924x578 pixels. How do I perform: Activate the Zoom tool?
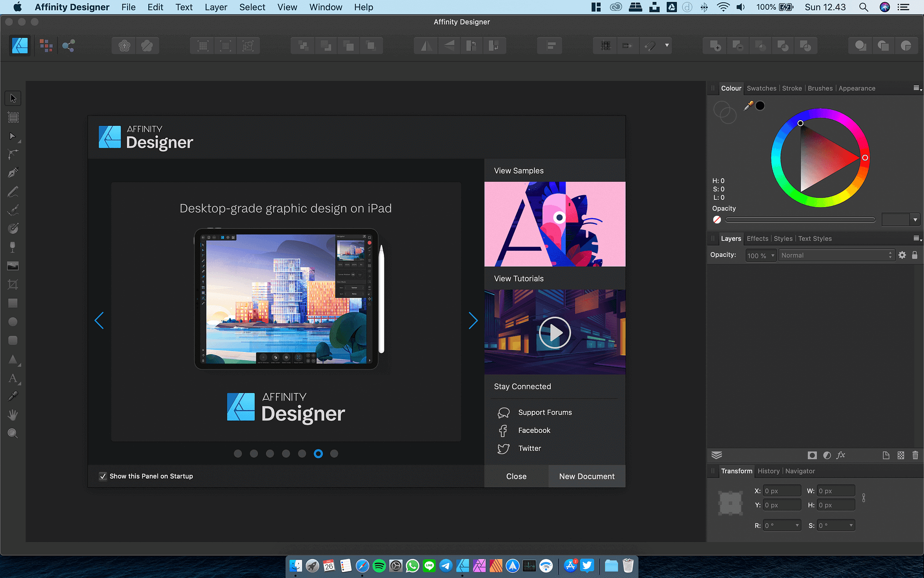pyautogui.click(x=12, y=433)
